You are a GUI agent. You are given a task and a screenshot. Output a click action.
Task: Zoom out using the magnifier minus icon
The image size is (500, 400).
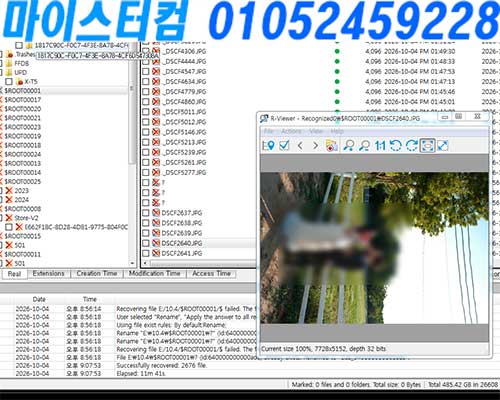(x=364, y=145)
